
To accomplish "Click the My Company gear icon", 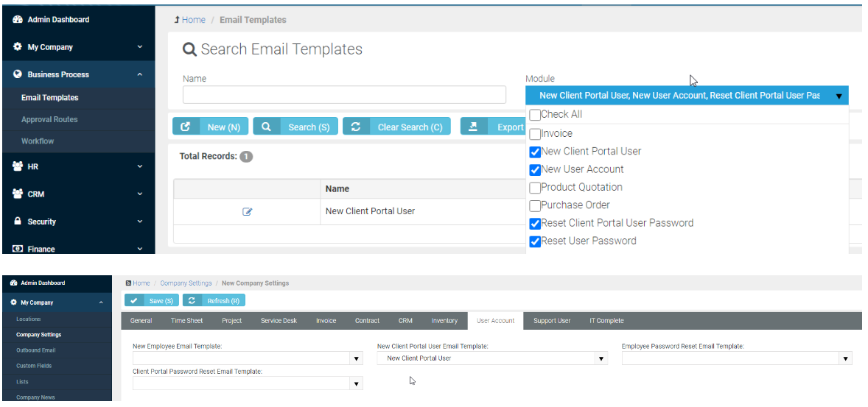I will 18,47.
